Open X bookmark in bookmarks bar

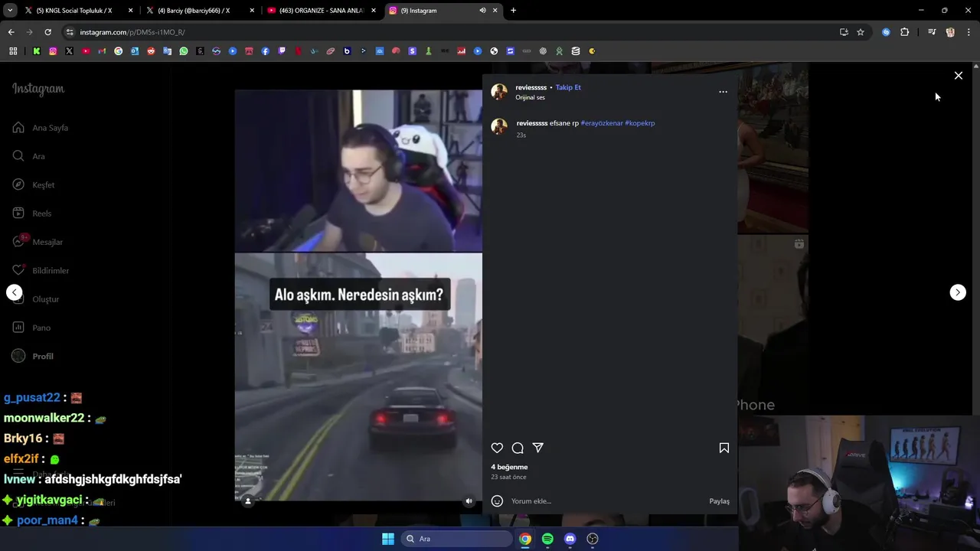pos(69,51)
